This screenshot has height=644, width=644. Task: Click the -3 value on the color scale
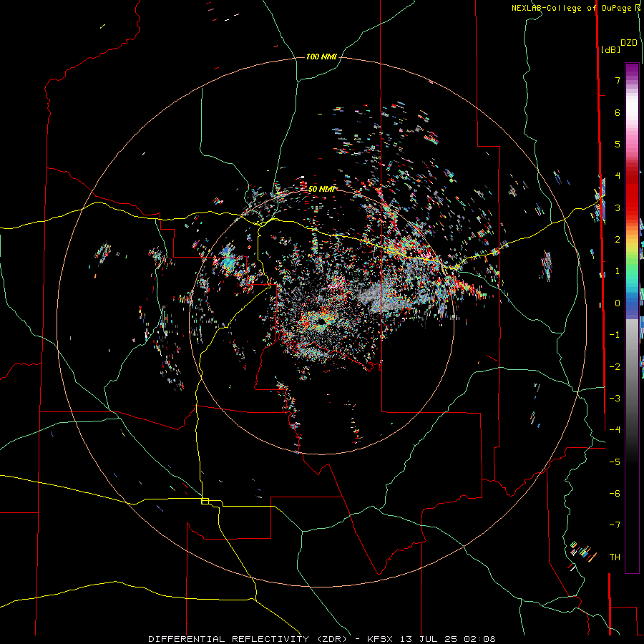(x=615, y=398)
